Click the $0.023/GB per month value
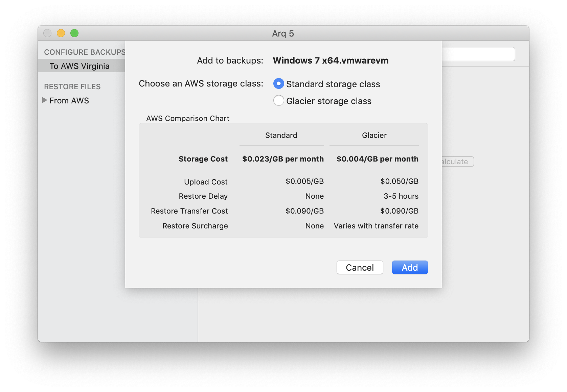This screenshot has width=567, height=392. (x=283, y=159)
